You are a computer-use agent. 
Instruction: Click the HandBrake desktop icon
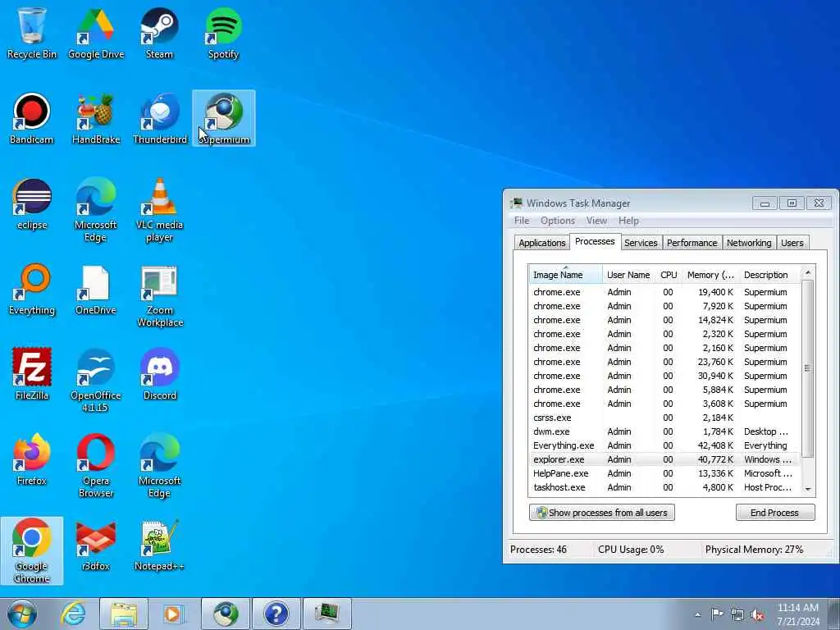pyautogui.click(x=96, y=119)
